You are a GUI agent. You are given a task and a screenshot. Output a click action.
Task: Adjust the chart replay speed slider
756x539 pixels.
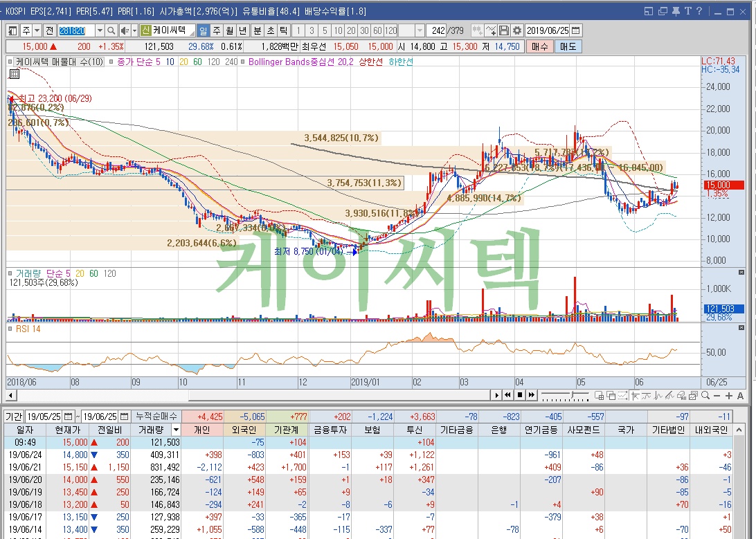pyautogui.click(x=565, y=396)
